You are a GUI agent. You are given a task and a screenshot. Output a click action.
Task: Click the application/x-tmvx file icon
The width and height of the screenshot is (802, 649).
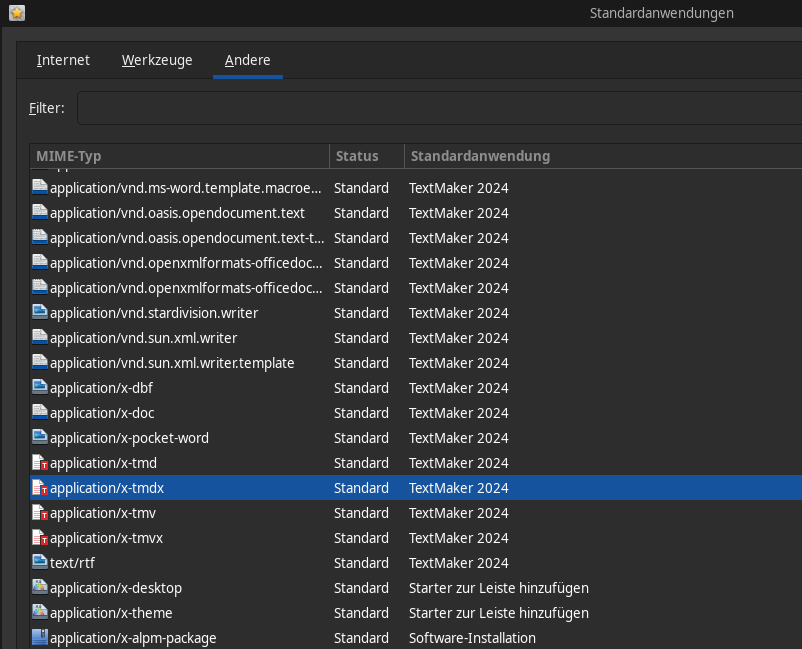click(x=40, y=538)
